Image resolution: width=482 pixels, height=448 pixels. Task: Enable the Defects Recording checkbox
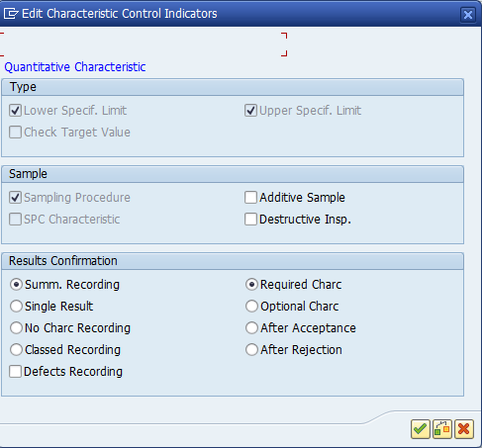pyautogui.click(x=16, y=372)
